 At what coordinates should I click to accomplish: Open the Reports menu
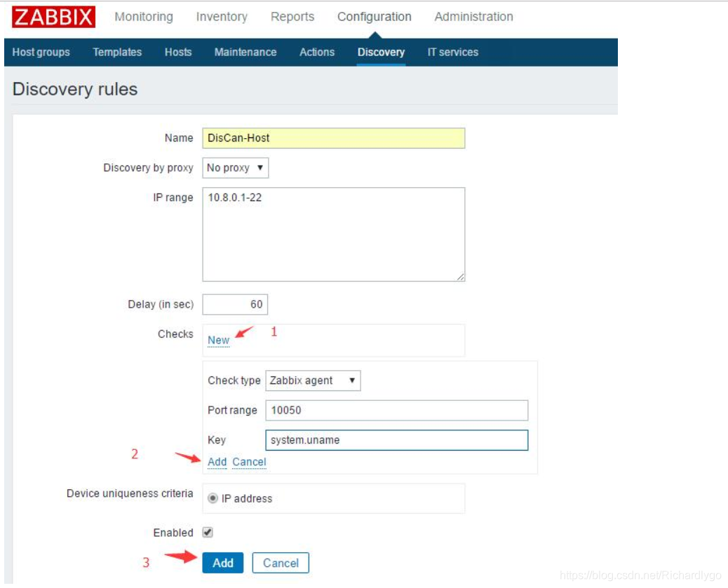(293, 16)
